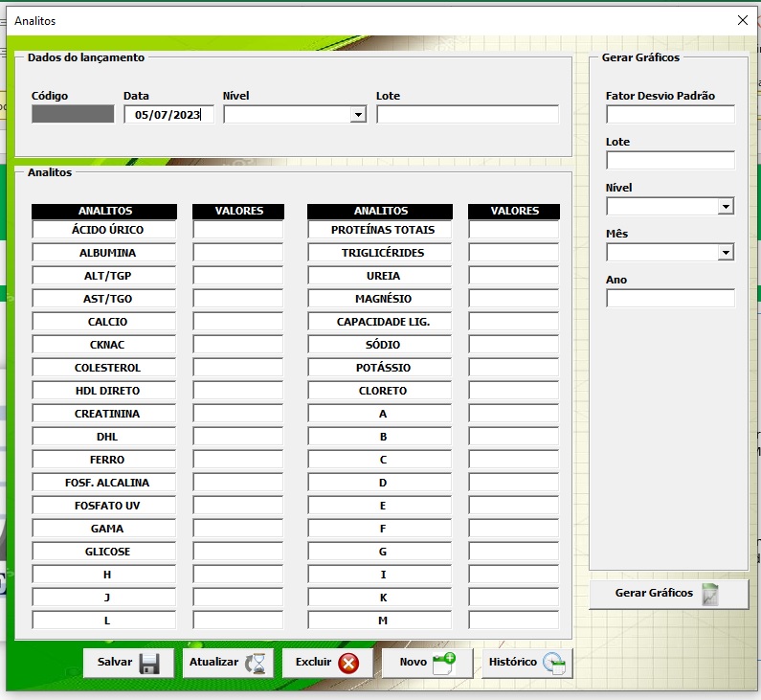
Task: Select the Ano text field
Action: click(670, 299)
